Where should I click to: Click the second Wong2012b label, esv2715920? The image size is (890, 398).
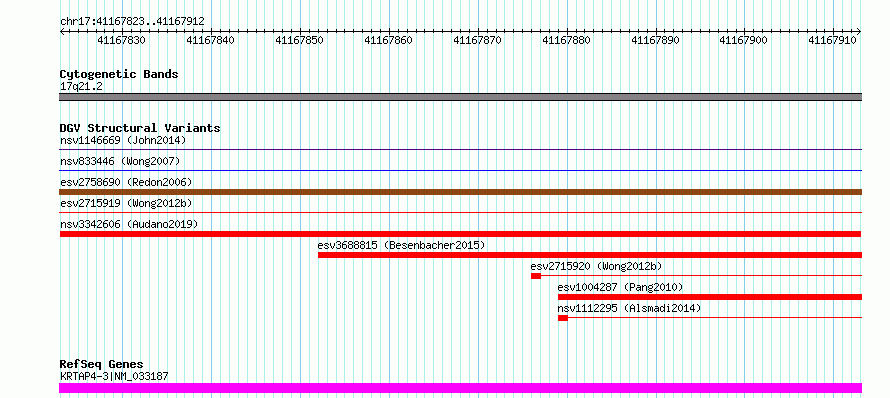(597, 266)
